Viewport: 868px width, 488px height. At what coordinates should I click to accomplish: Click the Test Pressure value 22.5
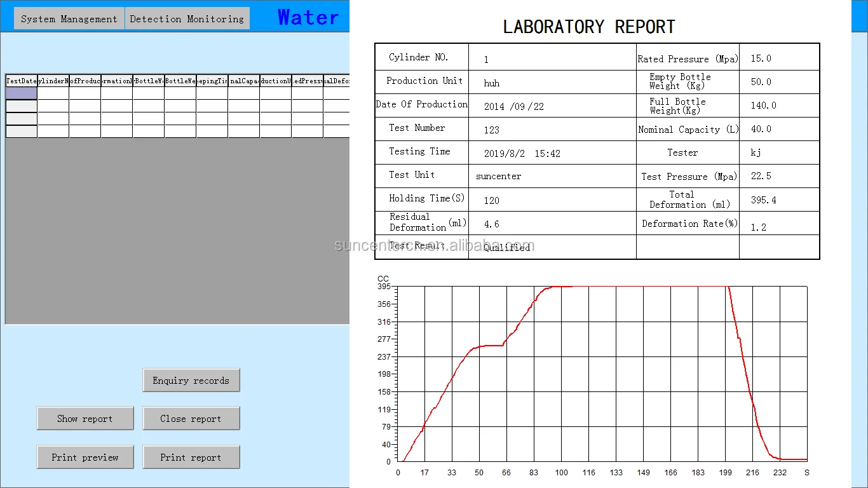click(761, 177)
